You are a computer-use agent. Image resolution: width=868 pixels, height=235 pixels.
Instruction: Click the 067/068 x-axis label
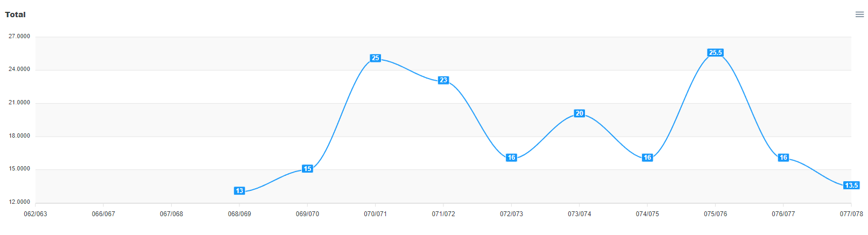(x=171, y=214)
